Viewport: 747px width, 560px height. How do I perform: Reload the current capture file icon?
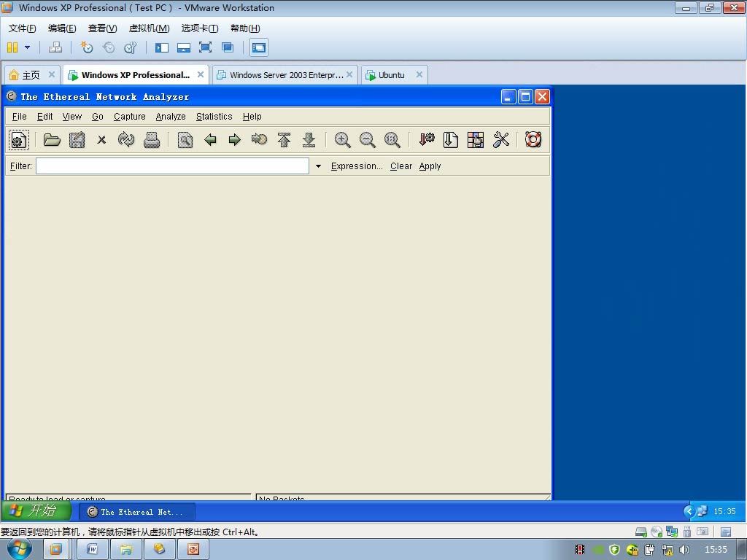click(126, 139)
